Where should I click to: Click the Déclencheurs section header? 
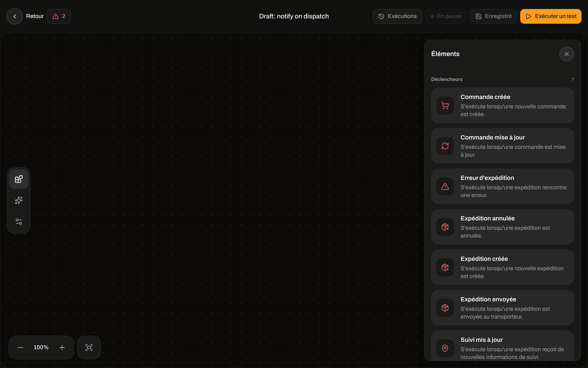coord(447,79)
